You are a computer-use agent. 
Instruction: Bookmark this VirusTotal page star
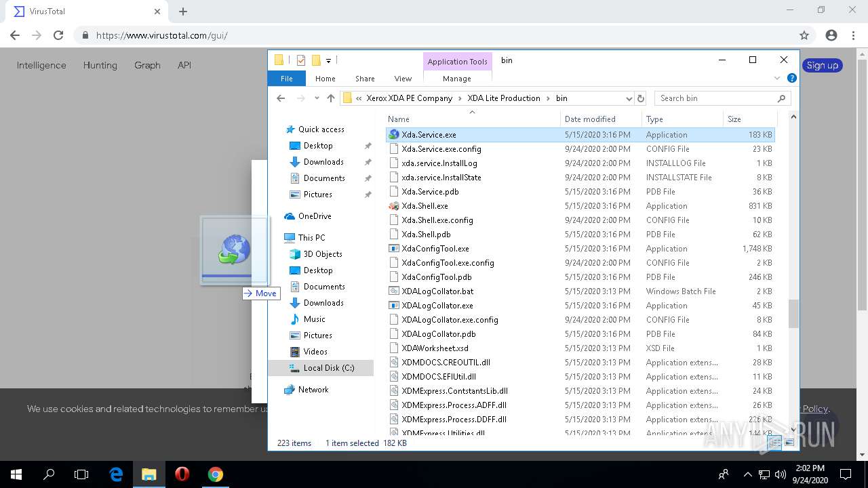point(804,35)
